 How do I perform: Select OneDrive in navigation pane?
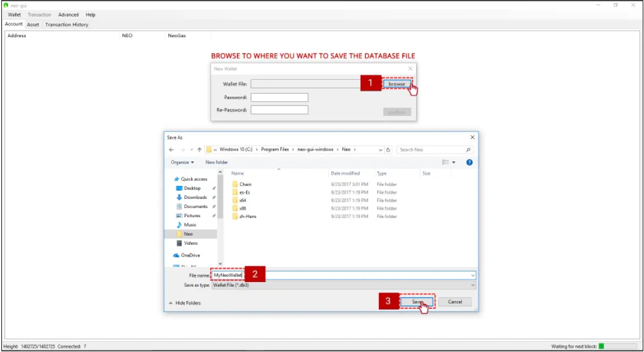click(x=191, y=255)
